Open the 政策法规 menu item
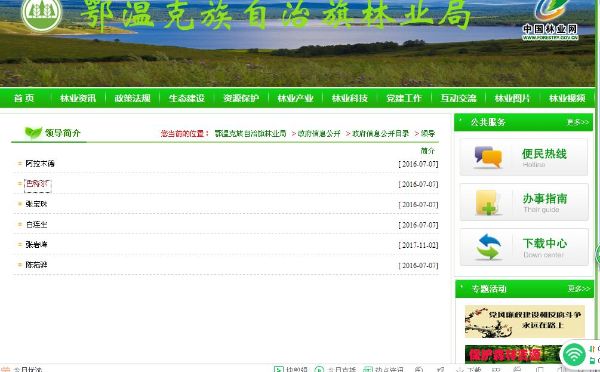 coord(132,98)
